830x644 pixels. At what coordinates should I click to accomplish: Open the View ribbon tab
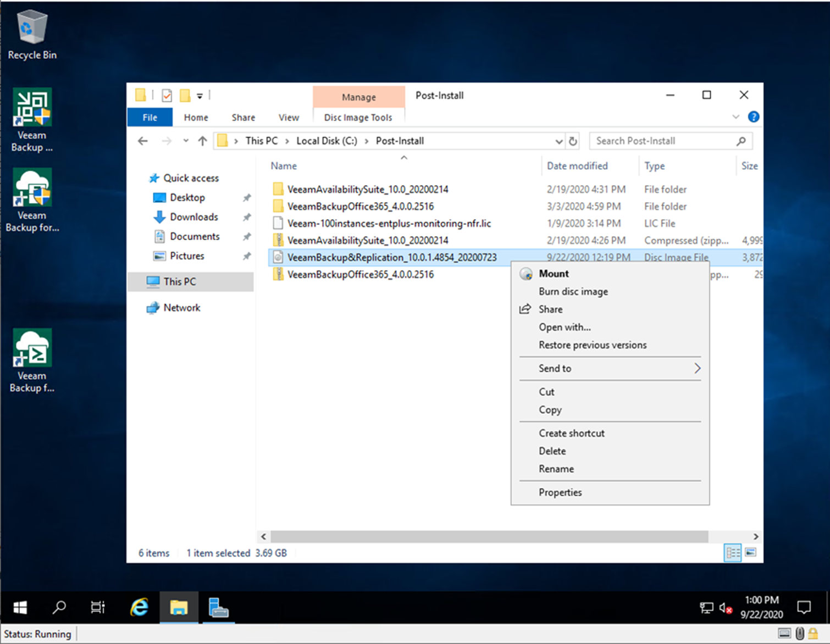click(x=289, y=118)
